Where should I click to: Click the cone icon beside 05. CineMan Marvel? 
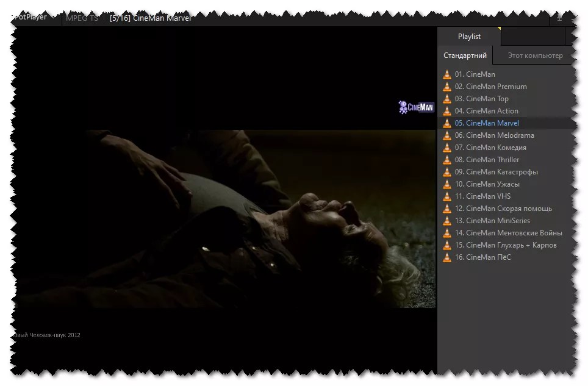pyautogui.click(x=446, y=123)
